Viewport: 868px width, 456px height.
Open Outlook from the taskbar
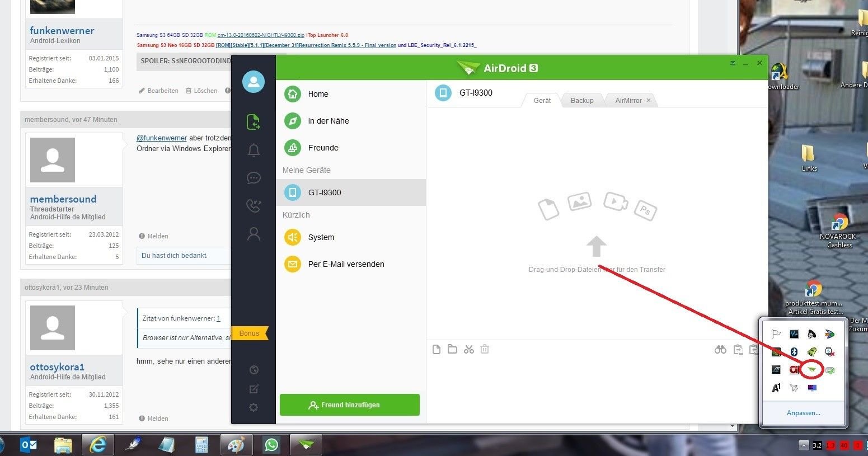[29, 445]
